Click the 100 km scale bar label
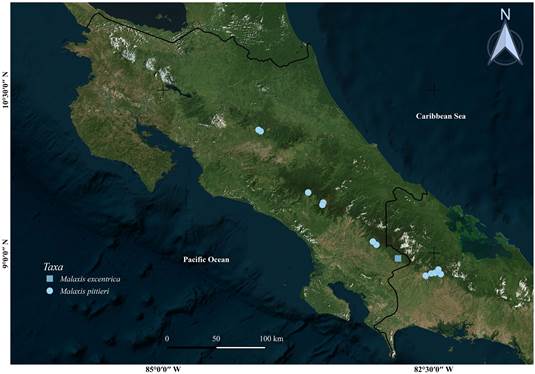Screen dimensions: 535x374 tap(272, 339)
